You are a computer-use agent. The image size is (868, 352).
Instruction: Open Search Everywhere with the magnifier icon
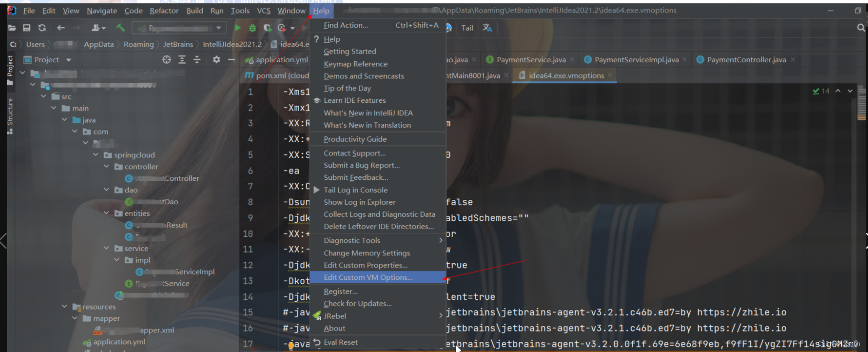861,28
